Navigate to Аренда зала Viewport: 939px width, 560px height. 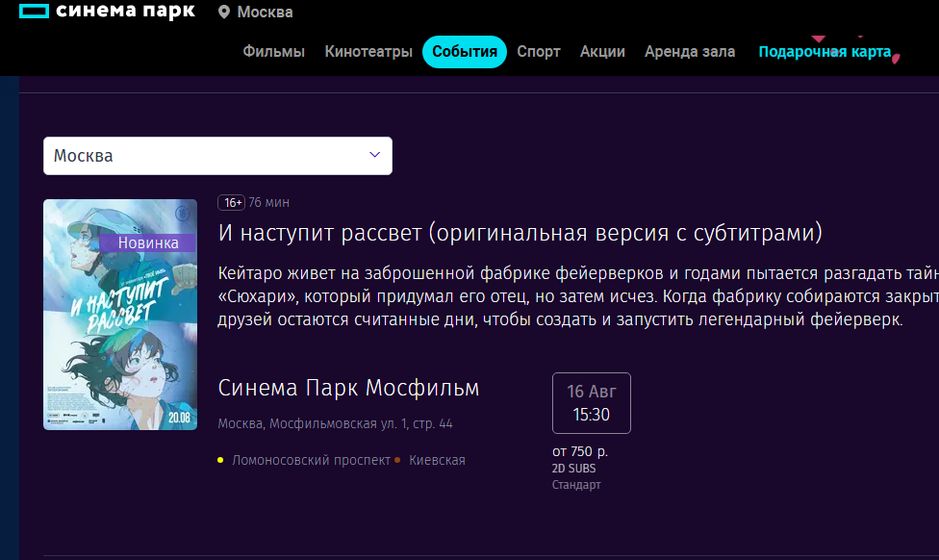pyautogui.click(x=690, y=52)
